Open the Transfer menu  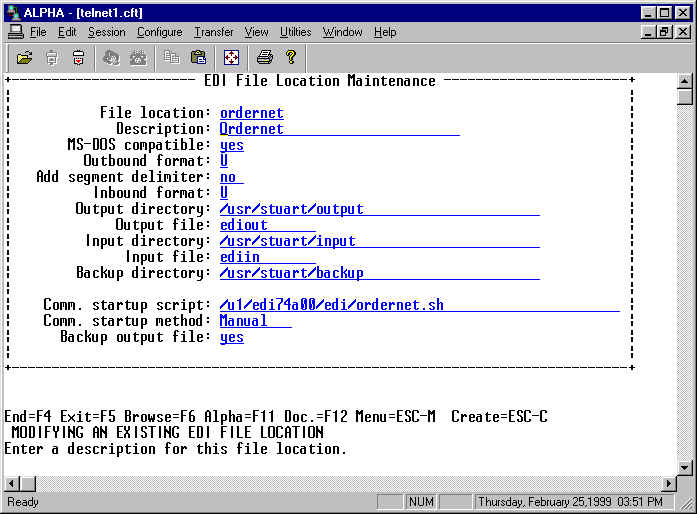(x=213, y=32)
